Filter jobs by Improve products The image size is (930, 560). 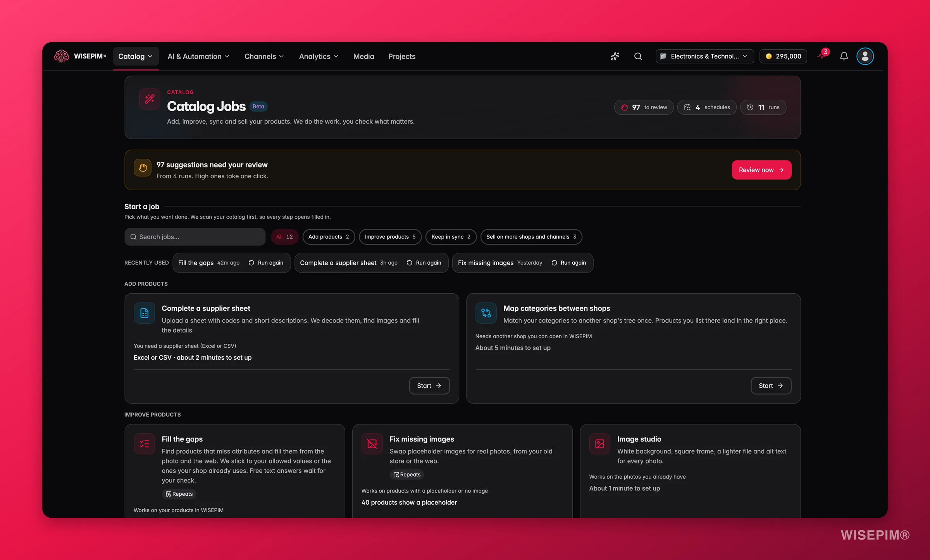tap(390, 237)
